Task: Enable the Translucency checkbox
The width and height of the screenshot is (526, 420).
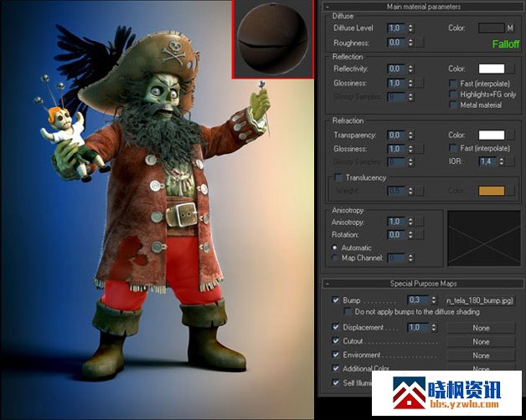Action: point(338,177)
